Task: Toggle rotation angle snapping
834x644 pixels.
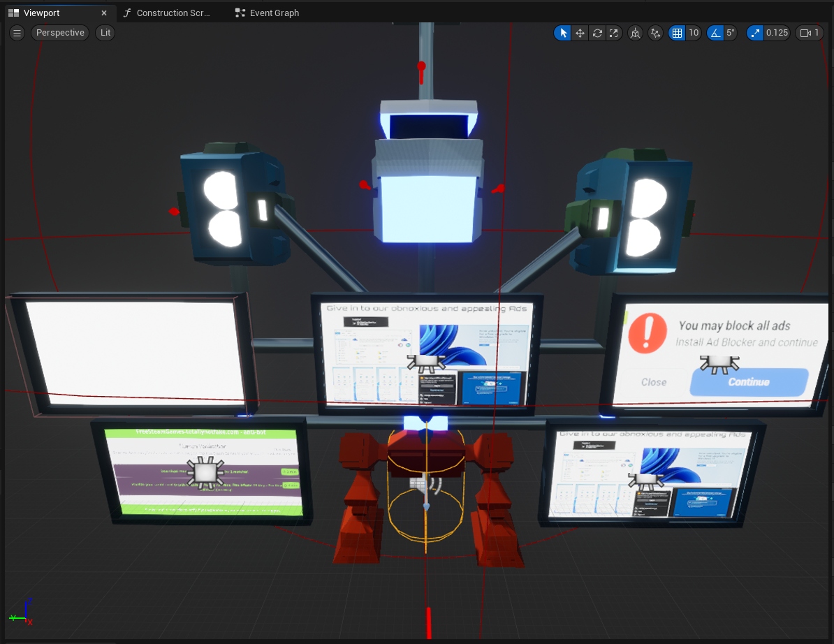Action: coord(715,33)
